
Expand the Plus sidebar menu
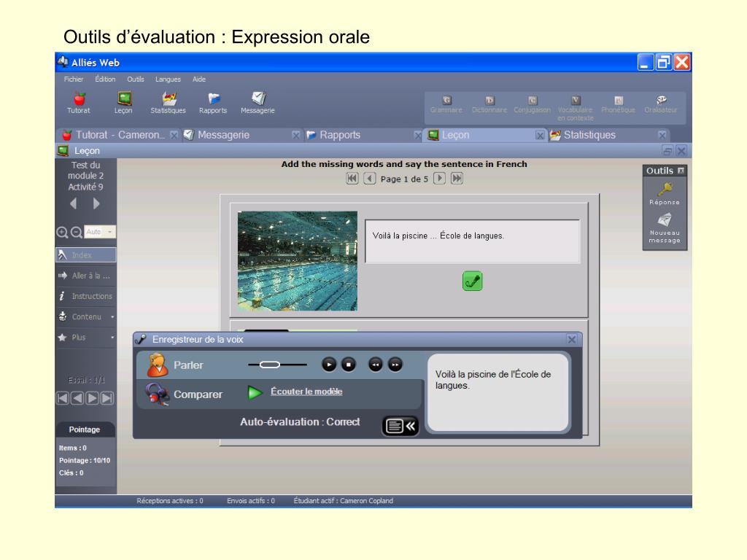[86, 337]
